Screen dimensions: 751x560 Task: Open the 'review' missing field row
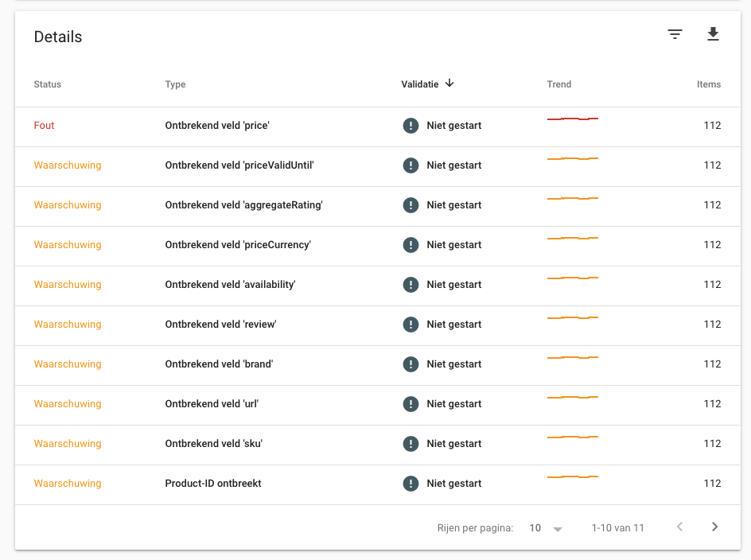pyautogui.click(x=377, y=325)
